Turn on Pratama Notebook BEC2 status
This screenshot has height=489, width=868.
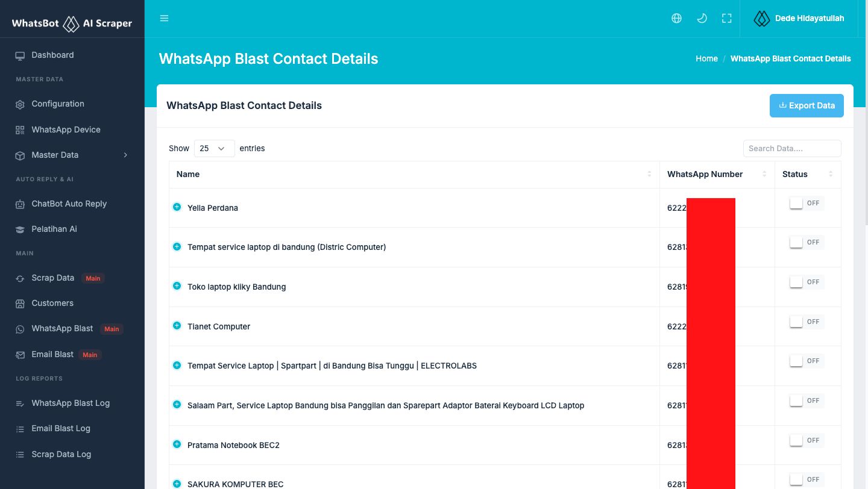pos(797,440)
